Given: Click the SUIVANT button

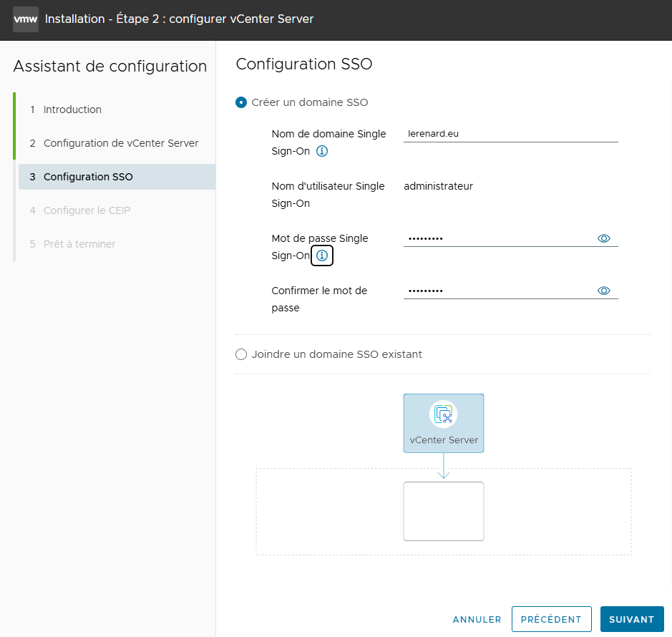Looking at the screenshot, I should [x=632, y=619].
